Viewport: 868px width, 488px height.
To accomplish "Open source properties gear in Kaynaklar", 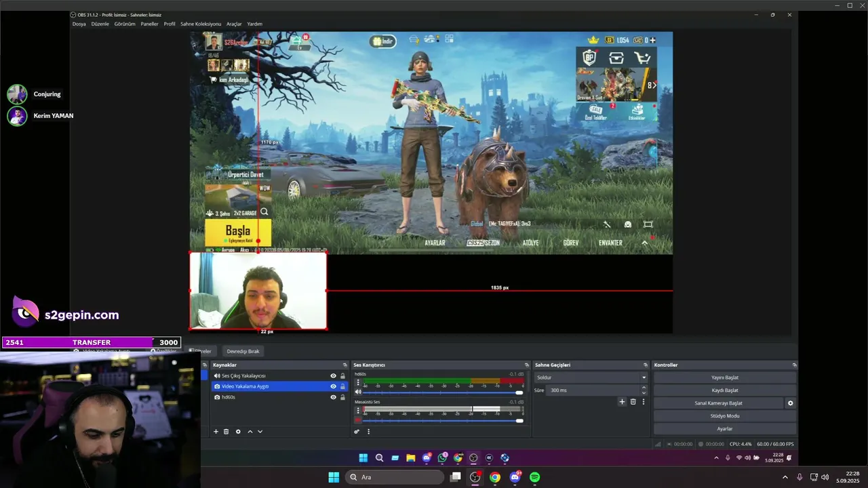I will click(x=238, y=432).
